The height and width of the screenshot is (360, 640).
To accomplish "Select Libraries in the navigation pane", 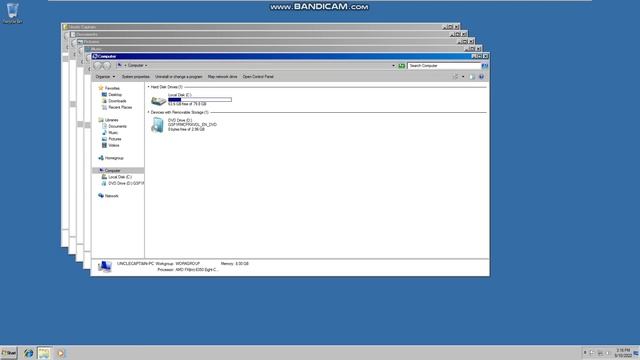I will click(111, 120).
